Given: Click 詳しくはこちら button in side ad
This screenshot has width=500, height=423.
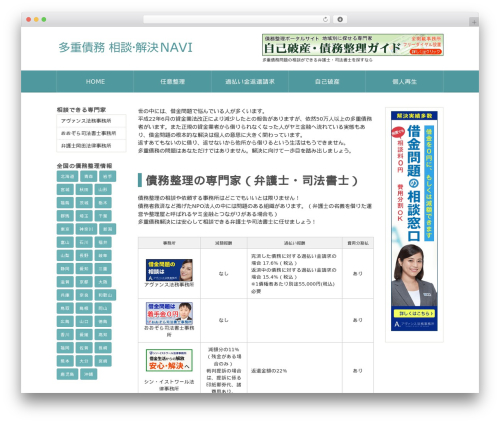Looking at the screenshot, I should [x=414, y=313].
